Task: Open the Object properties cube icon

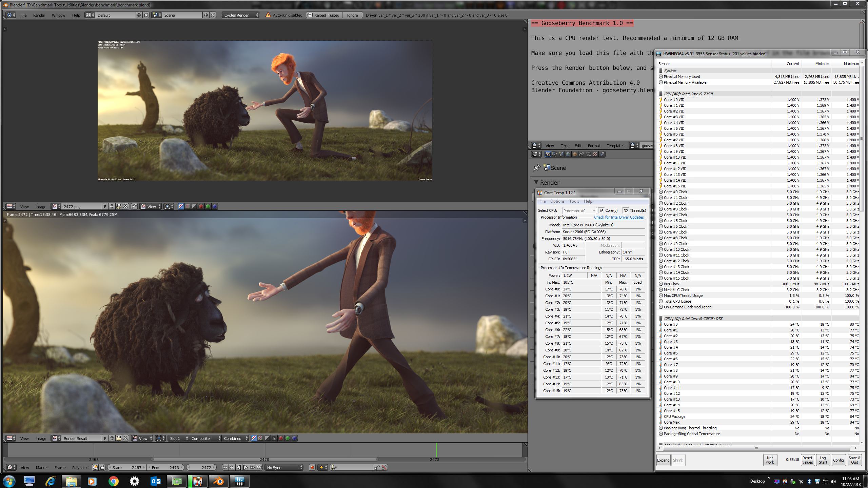Action: point(575,154)
